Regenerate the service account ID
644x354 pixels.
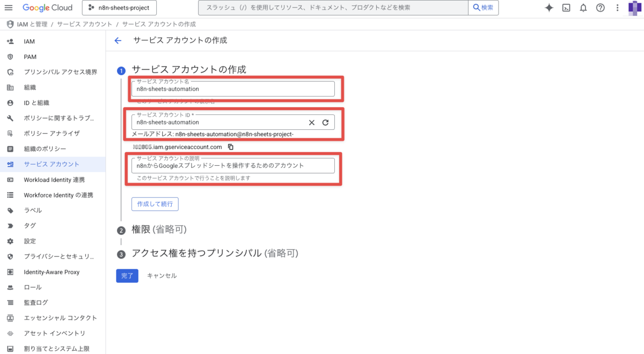(x=325, y=122)
